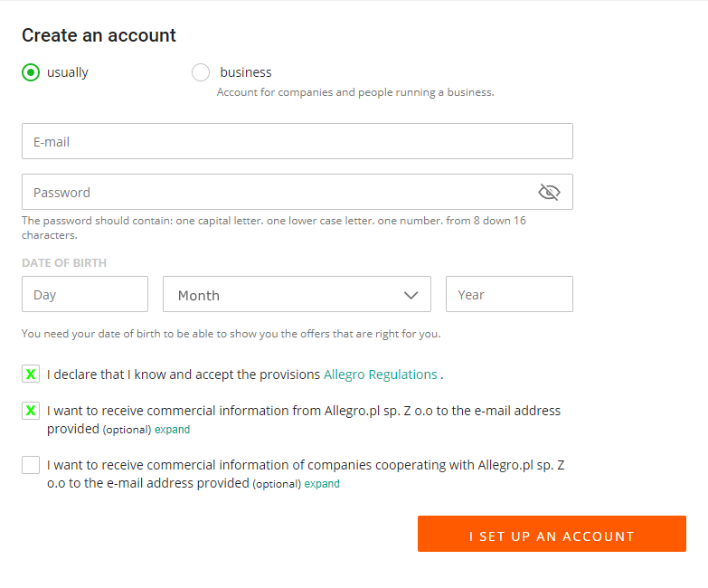This screenshot has width=708, height=588.
Task: Click the "business" label text
Action: (246, 72)
